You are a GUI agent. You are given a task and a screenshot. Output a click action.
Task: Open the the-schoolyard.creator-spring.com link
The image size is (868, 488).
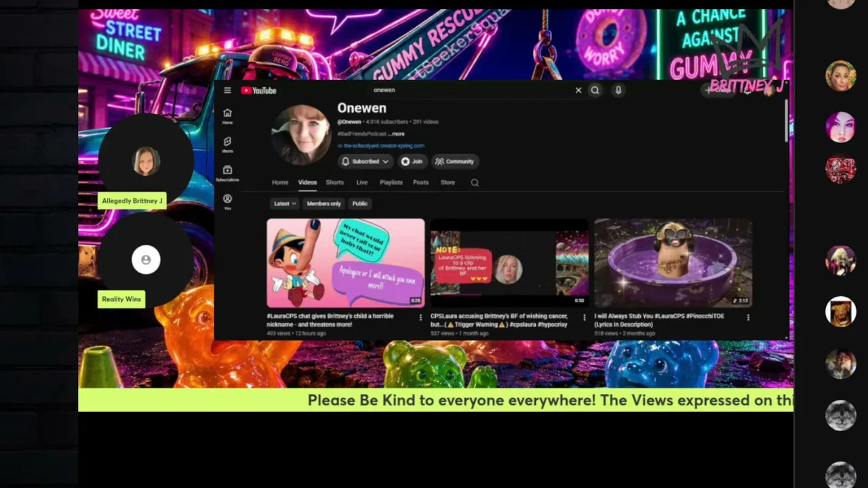(x=383, y=146)
